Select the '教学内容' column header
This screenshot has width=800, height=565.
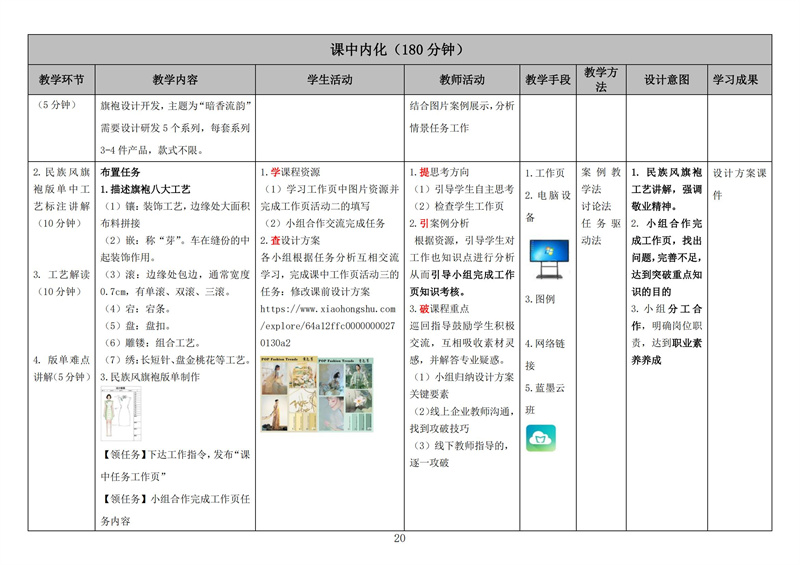175,80
